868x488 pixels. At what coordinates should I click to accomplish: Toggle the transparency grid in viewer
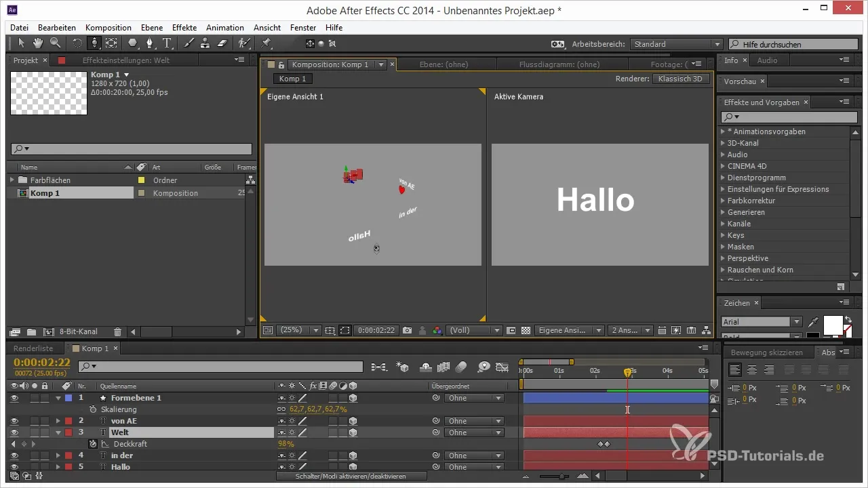[x=526, y=331]
